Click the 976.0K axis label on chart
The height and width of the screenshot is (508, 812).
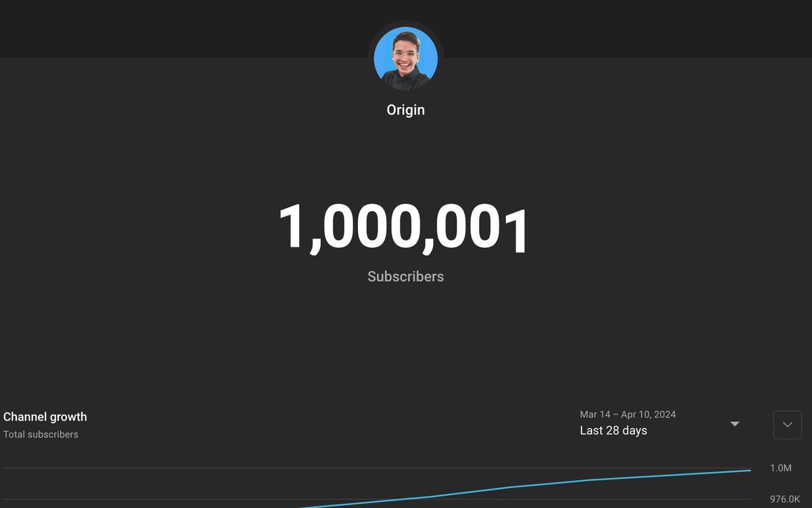click(x=785, y=499)
